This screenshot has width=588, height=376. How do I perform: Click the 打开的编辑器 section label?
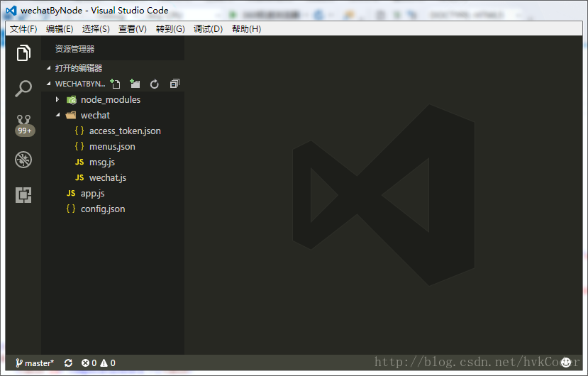point(79,68)
